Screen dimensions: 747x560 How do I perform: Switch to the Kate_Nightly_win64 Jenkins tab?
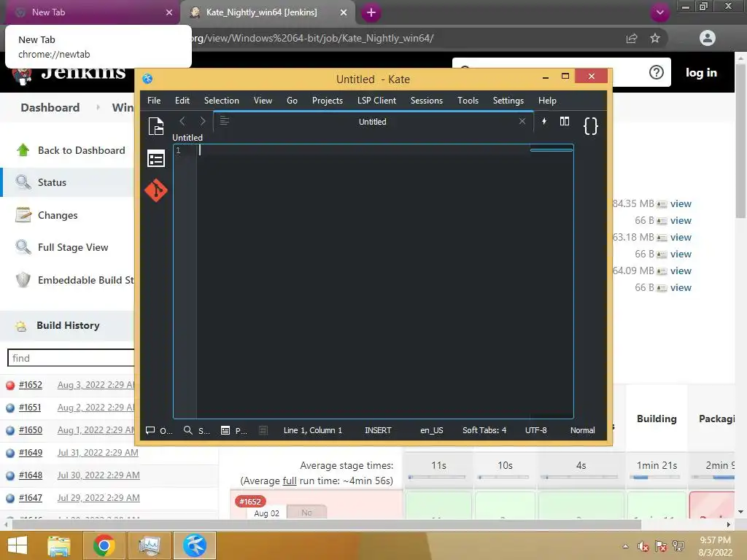coord(268,12)
